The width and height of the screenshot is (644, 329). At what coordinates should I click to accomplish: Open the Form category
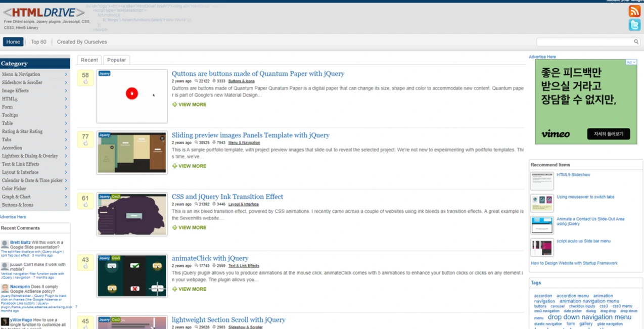click(7, 107)
